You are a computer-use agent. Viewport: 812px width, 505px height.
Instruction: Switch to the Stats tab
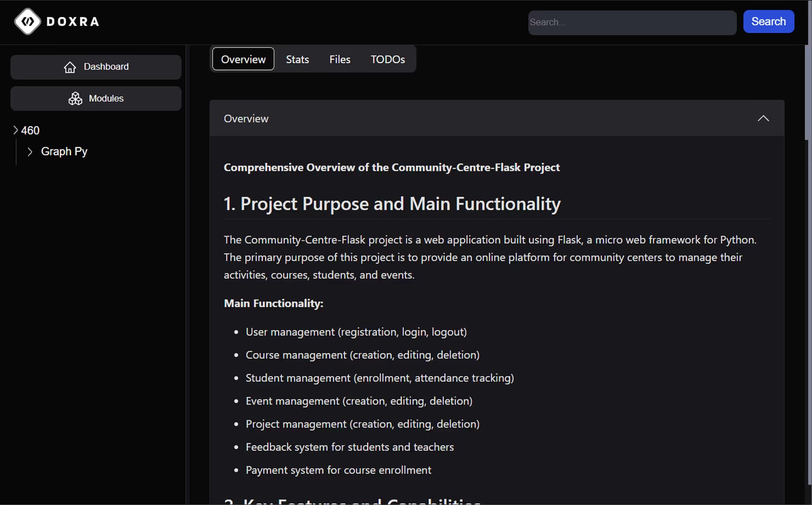pyautogui.click(x=297, y=59)
